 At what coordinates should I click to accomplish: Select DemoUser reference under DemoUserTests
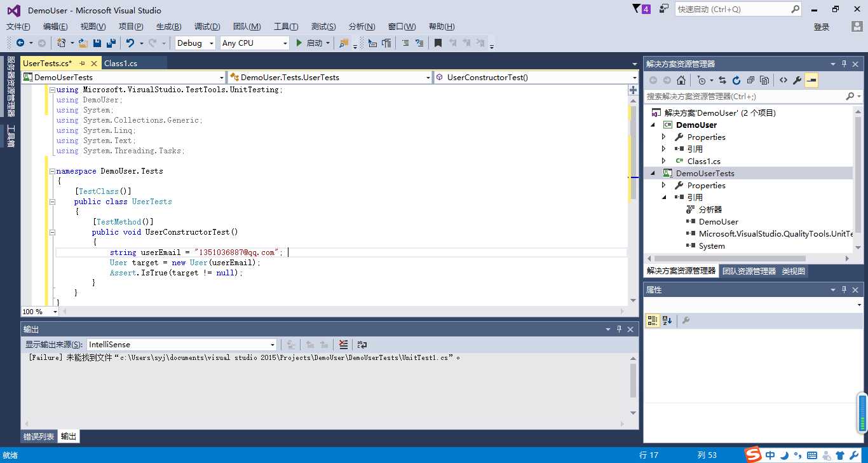click(x=719, y=221)
